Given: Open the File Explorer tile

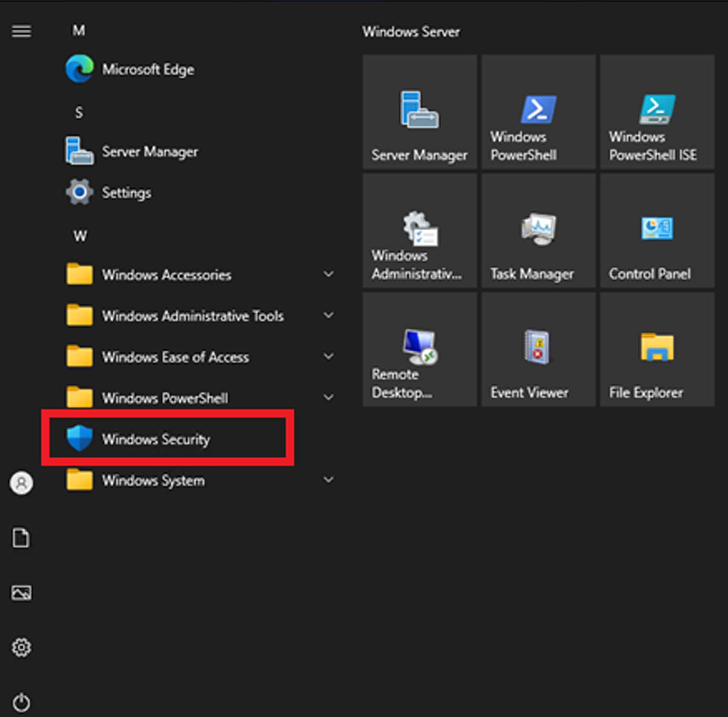Looking at the screenshot, I should click(657, 349).
